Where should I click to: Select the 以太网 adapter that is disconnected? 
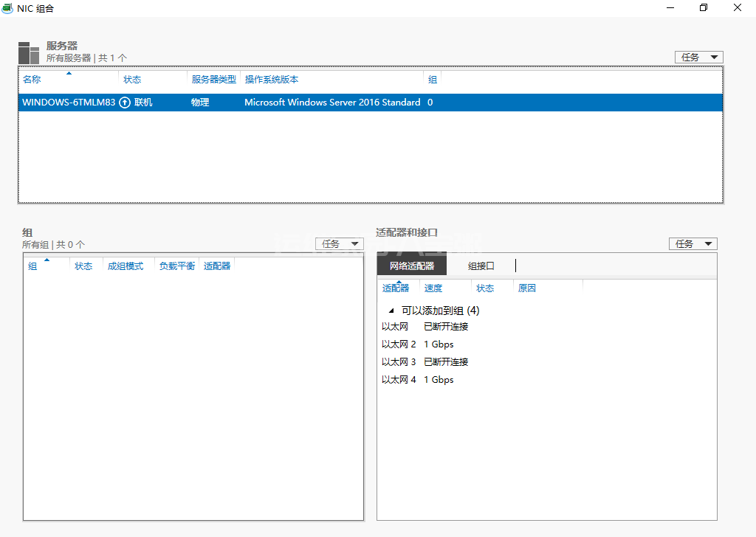(x=395, y=326)
